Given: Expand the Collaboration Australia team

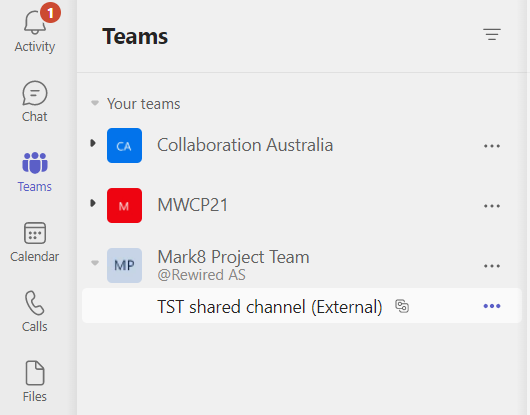Looking at the screenshot, I should click(93, 143).
